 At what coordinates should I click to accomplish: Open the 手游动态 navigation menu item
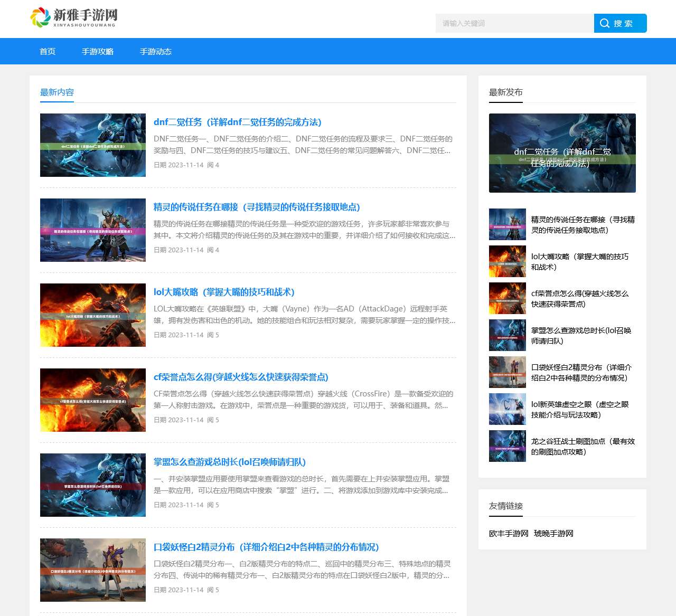click(x=156, y=51)
